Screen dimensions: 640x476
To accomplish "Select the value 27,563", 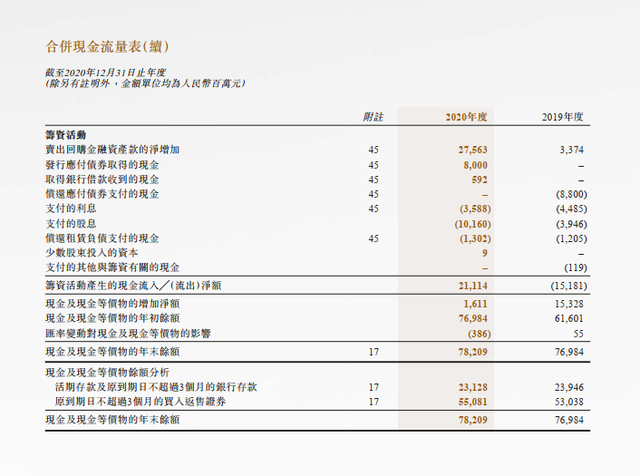I will click(473, 150).
